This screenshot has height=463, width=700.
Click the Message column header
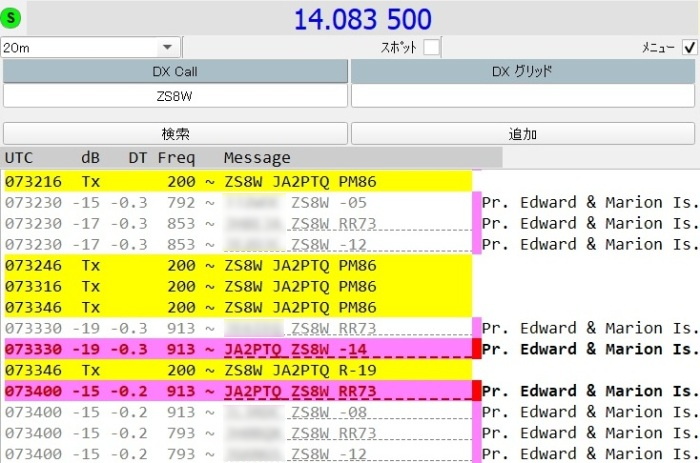257,158
